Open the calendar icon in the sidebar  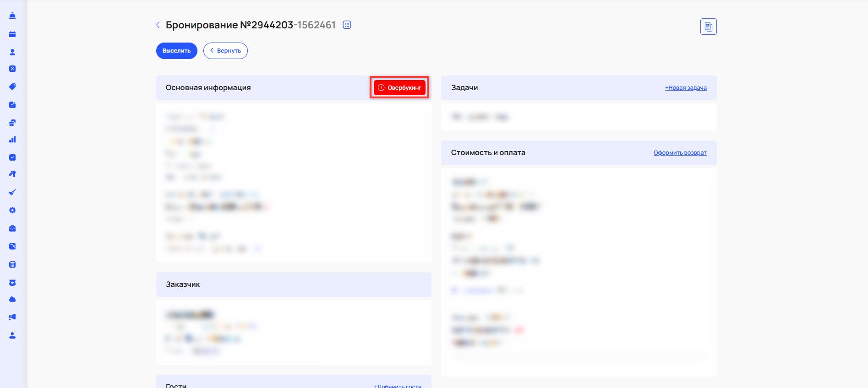[x=12, y=34]
